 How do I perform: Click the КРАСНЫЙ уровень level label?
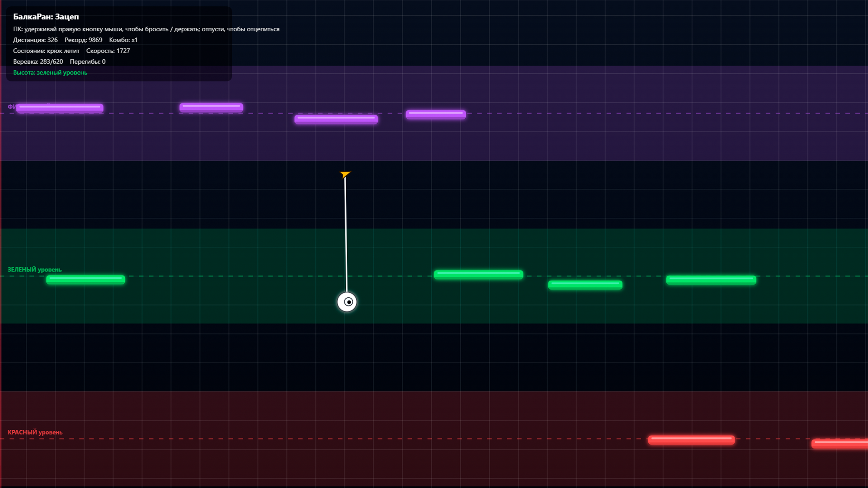coord(35,432)
